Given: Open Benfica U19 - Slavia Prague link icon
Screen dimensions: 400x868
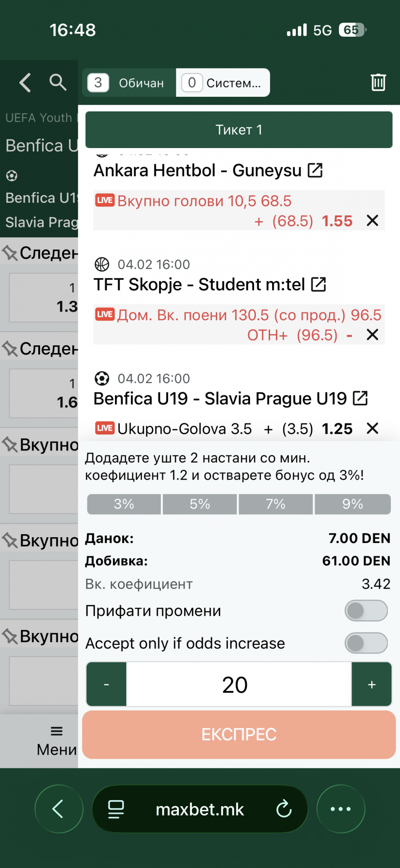Looking at the screenshot, I should point(360,398).
